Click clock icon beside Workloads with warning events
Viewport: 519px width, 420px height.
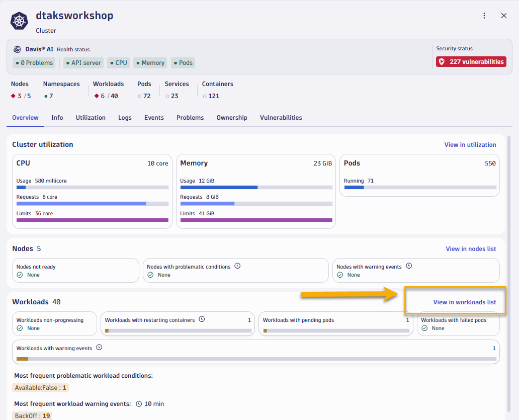tap(99, 348)
